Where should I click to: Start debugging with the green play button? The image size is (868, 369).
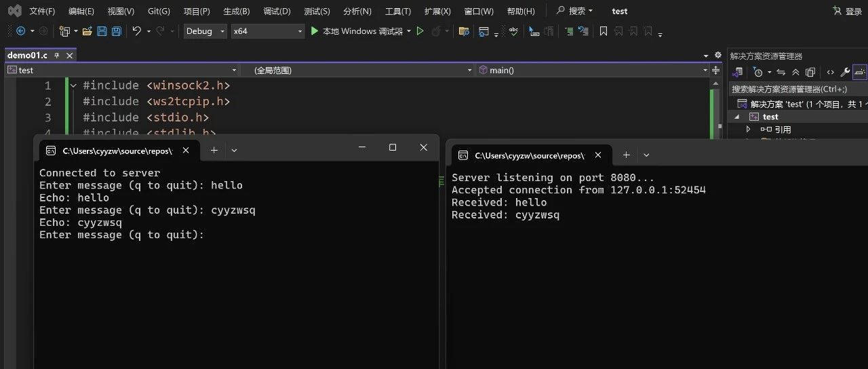[314, 31]
